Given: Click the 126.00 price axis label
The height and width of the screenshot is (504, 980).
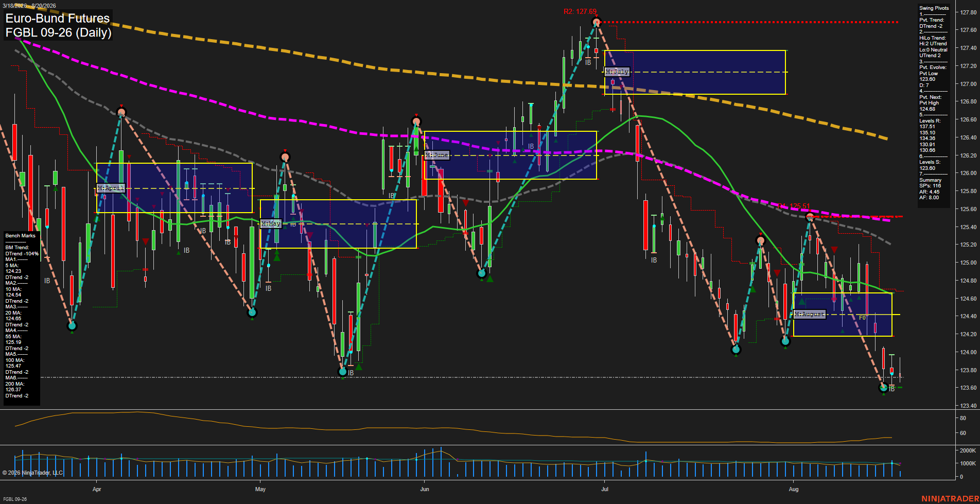Looking at the screenshot, I should coord(968,173).
